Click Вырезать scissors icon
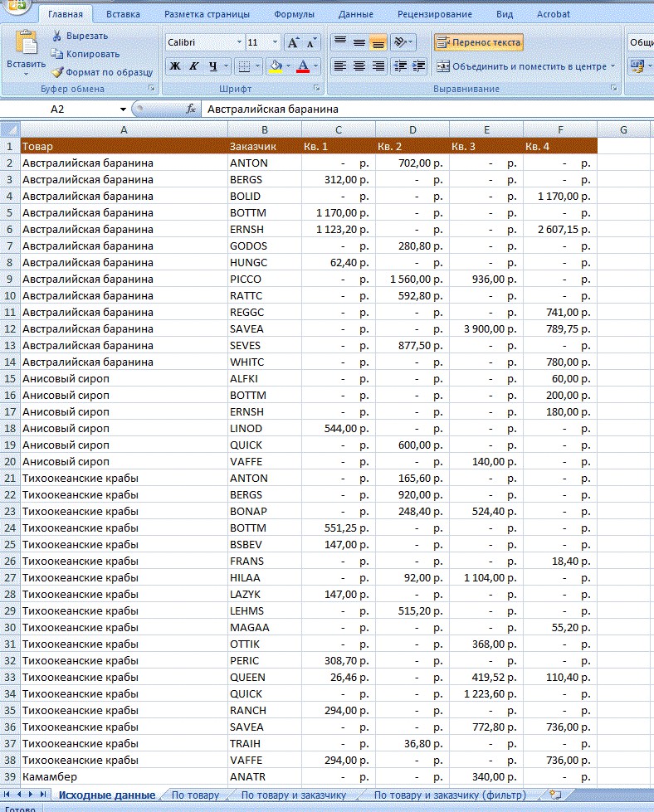654x812 pixels. [57, 36]
